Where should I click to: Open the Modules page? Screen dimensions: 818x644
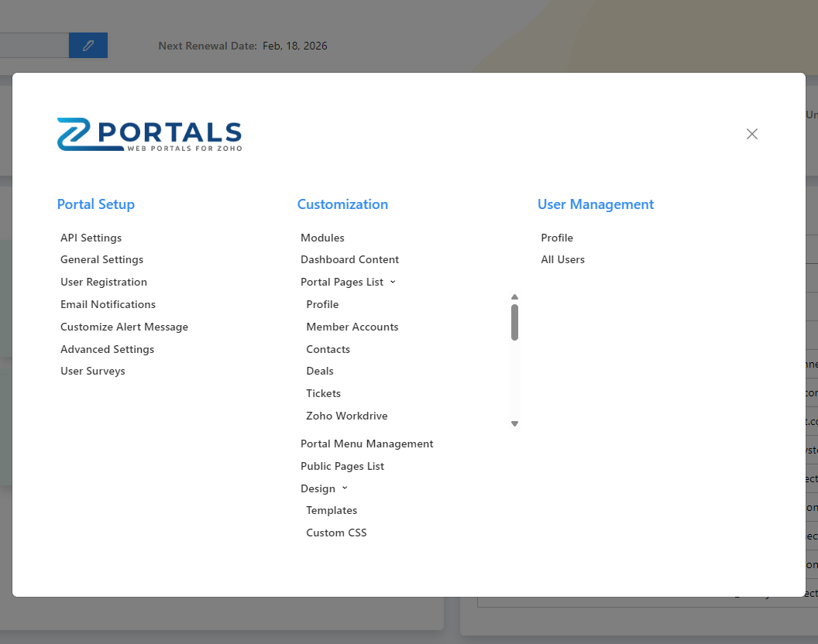[322, 238]
